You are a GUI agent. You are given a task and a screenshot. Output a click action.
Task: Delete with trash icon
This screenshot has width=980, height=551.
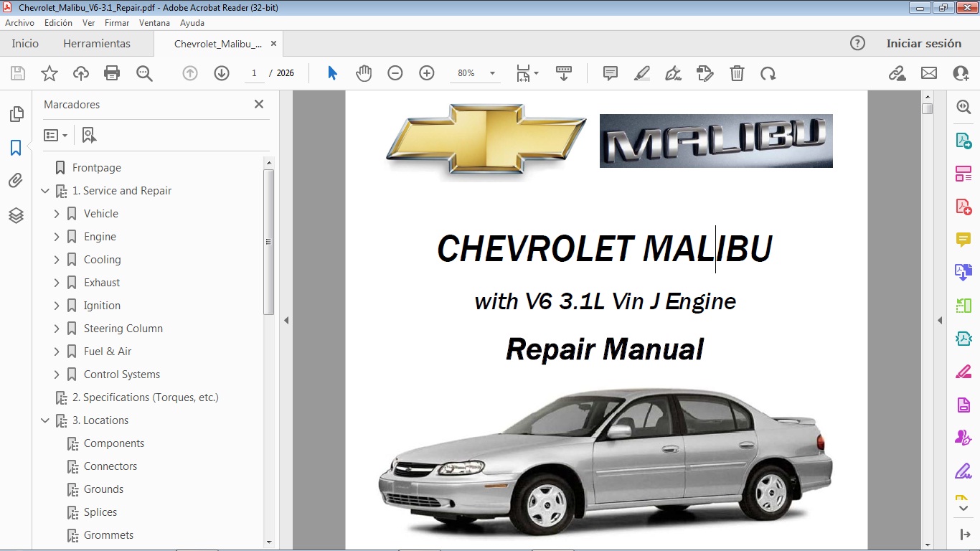click(x=737, y=73)
